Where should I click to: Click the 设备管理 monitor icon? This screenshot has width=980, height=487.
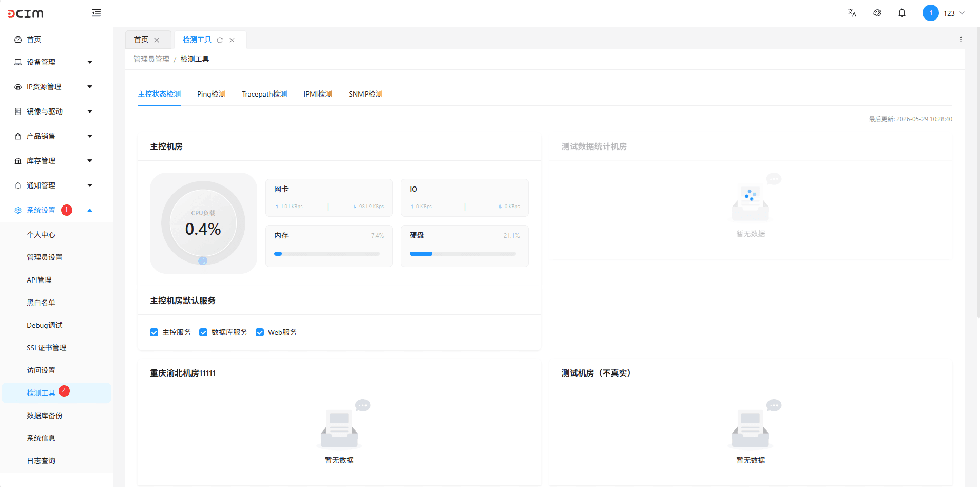point(18,62)
